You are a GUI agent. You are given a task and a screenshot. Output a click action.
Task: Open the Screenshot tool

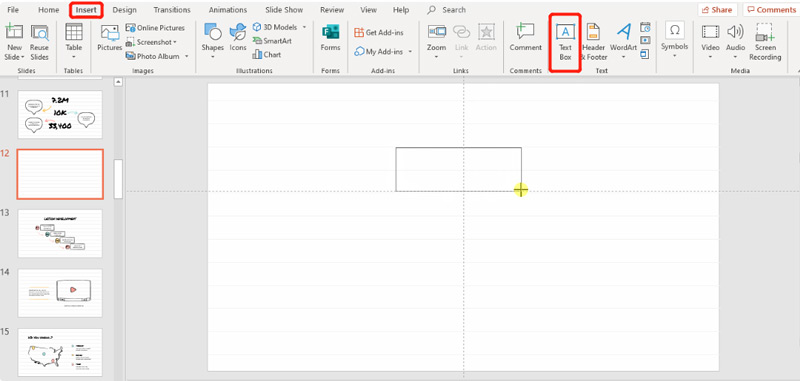(x=151, y=42)
